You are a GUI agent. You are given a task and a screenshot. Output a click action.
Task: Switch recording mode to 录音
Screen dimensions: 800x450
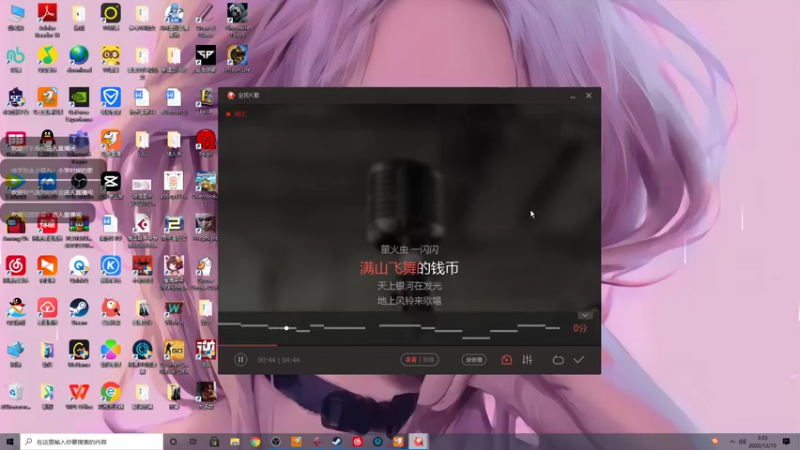tap(411, 360)
